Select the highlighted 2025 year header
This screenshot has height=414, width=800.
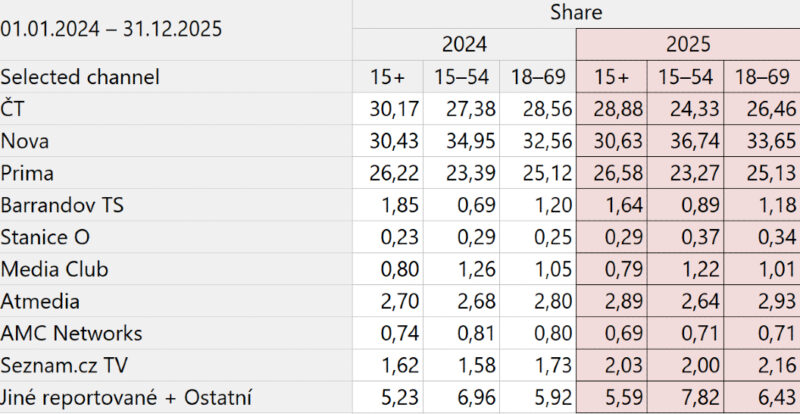point(687,45)
